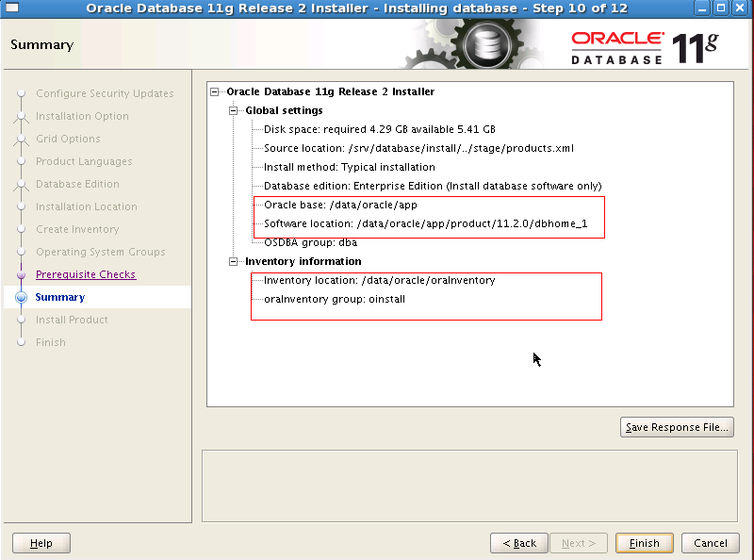754x560 pixels.
Task: Select Installation Option step
Action: (x=82, y=116)
